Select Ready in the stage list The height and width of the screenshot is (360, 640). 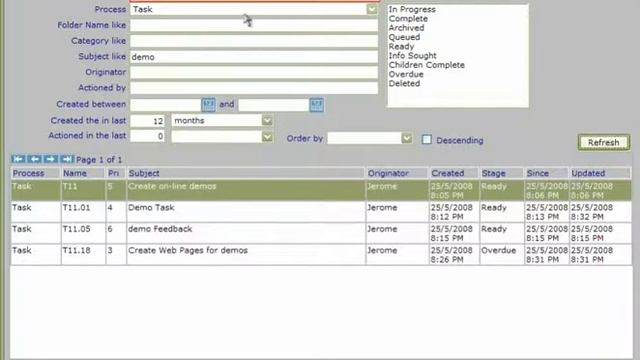coord(401,47)
